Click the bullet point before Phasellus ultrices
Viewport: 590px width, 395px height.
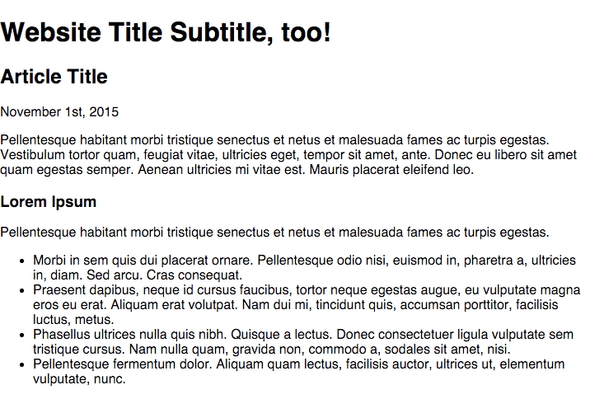pos(22,335)
